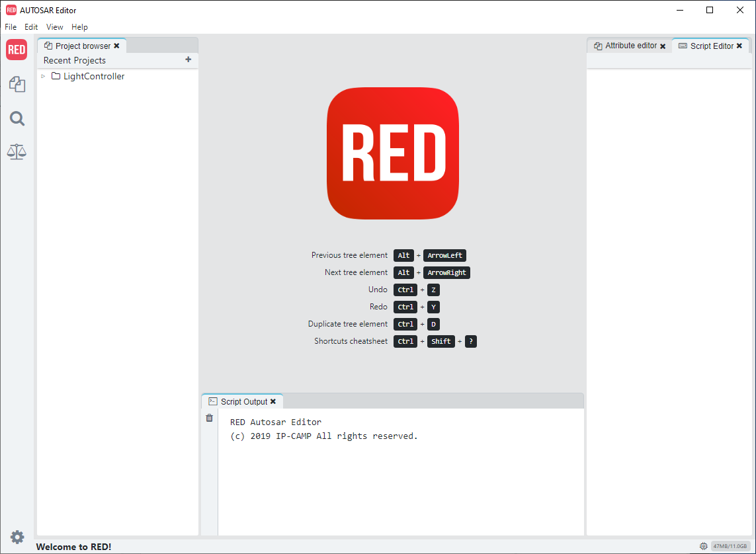Select the LightController project
Viewport: 756px width, 554px height.
(x=94, y=76)
